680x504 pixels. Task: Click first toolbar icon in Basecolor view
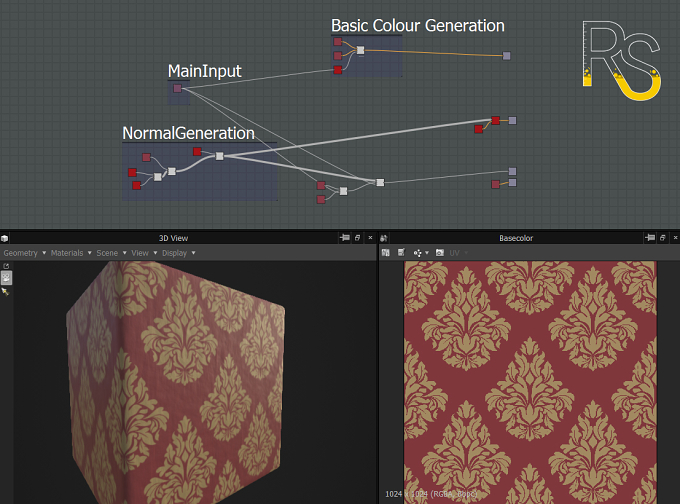tap(386, 253)
